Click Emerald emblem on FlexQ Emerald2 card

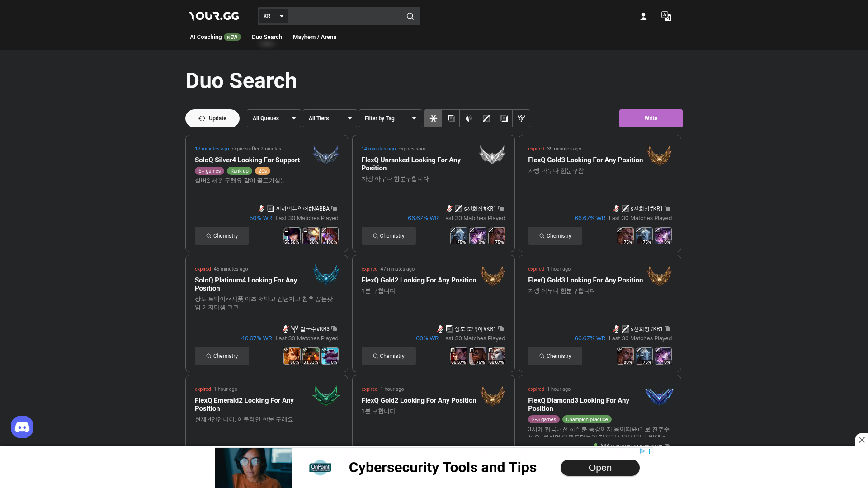coord(325,395)
